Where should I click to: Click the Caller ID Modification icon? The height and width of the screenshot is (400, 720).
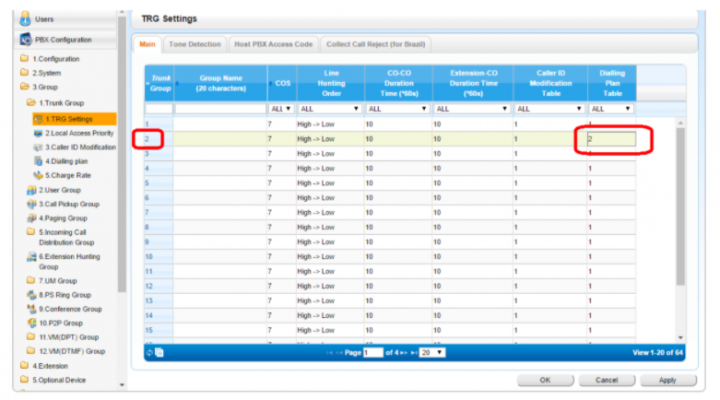pyautogui.click(x=37, y=146)
